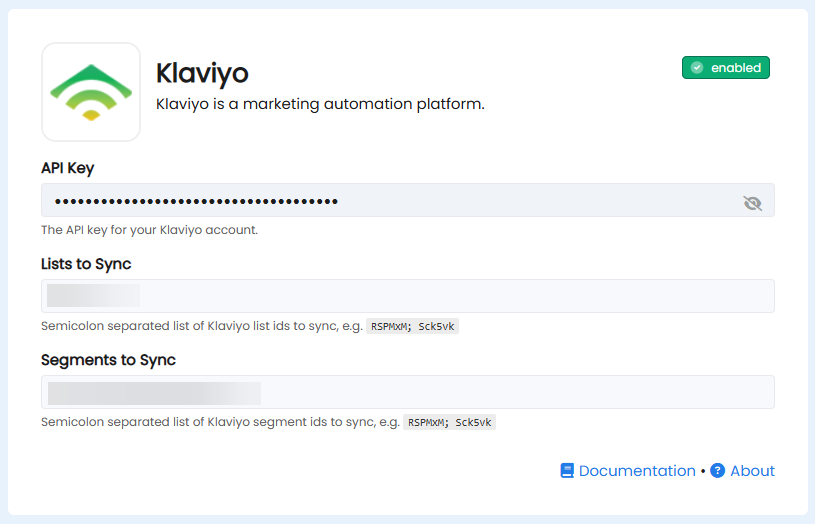This screenshot has height=524, width=815.
Task: Click the About question mark icon
Action: 717,470
